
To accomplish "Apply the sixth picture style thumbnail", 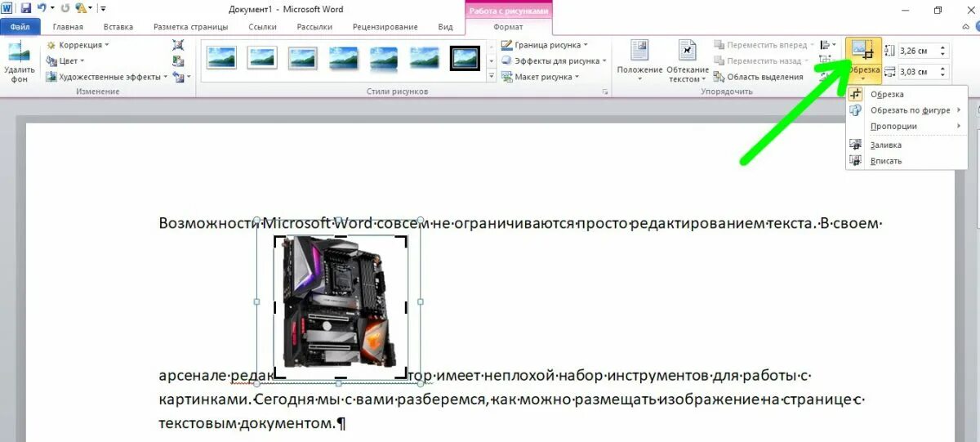I will [425, 57].
